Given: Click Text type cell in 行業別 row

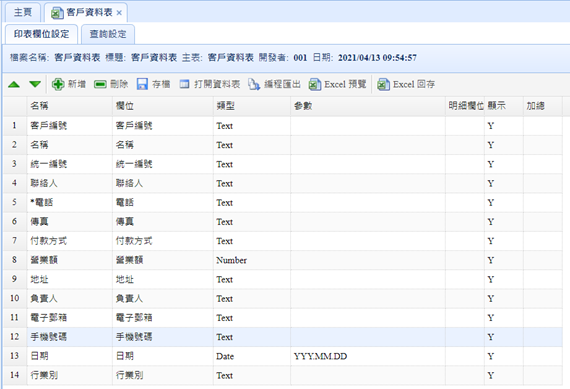Looking at the screenshot, I should click(x=252, y=375).
